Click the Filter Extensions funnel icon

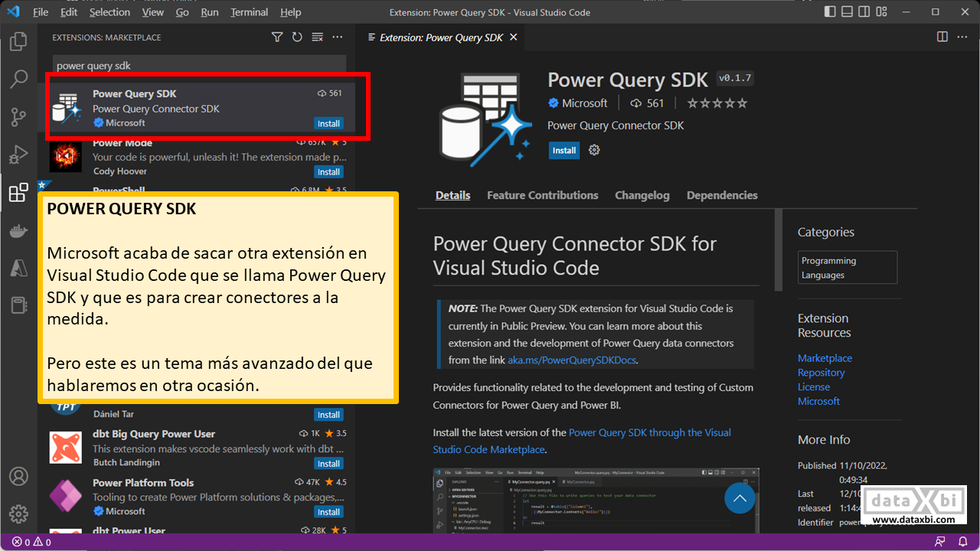277,37
